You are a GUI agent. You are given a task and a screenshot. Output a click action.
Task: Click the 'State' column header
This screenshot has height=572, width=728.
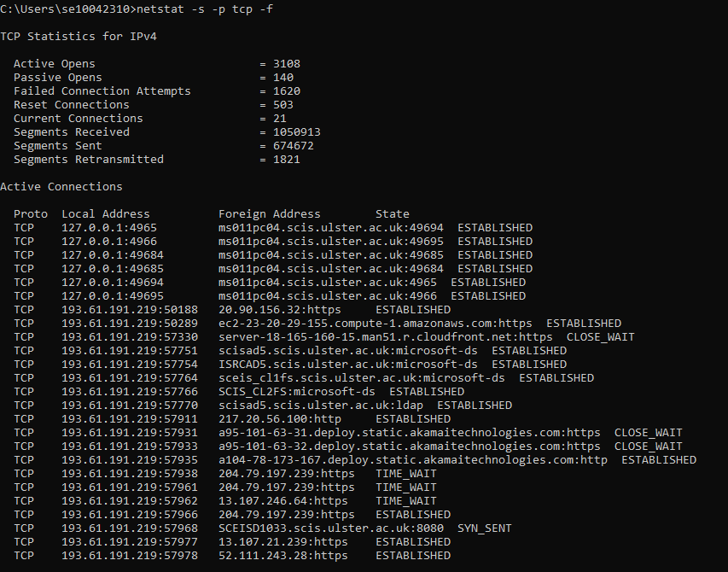[393, 214]
